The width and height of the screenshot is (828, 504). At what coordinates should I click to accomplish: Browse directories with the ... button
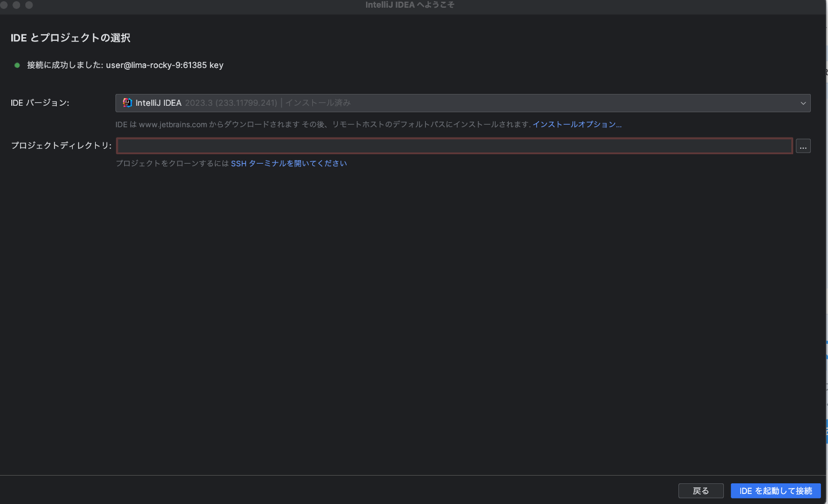click(803, 145)
